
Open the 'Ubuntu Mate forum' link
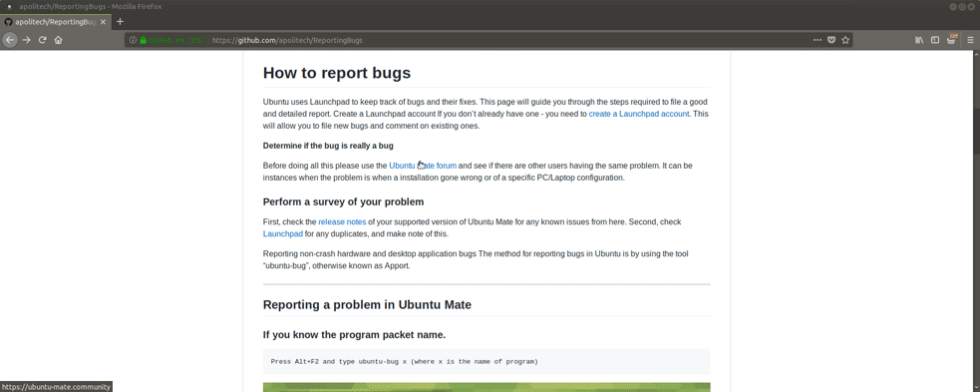[x=423, y=166]
